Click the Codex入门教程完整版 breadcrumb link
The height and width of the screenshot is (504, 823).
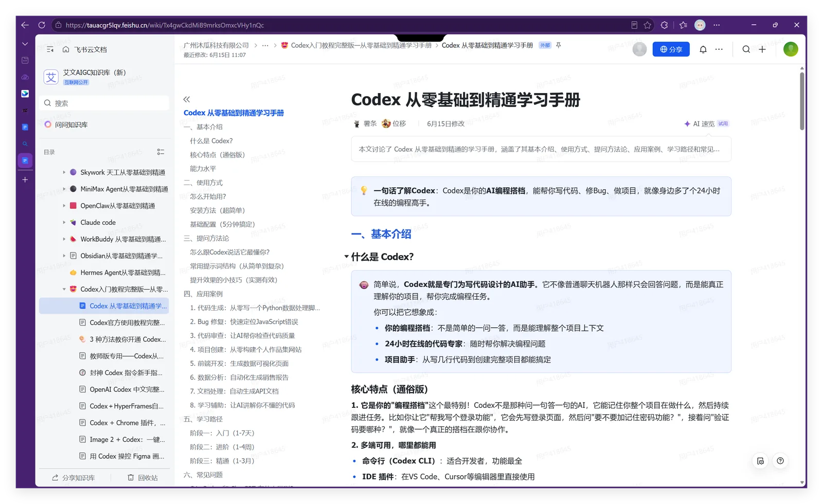point(357,45)
